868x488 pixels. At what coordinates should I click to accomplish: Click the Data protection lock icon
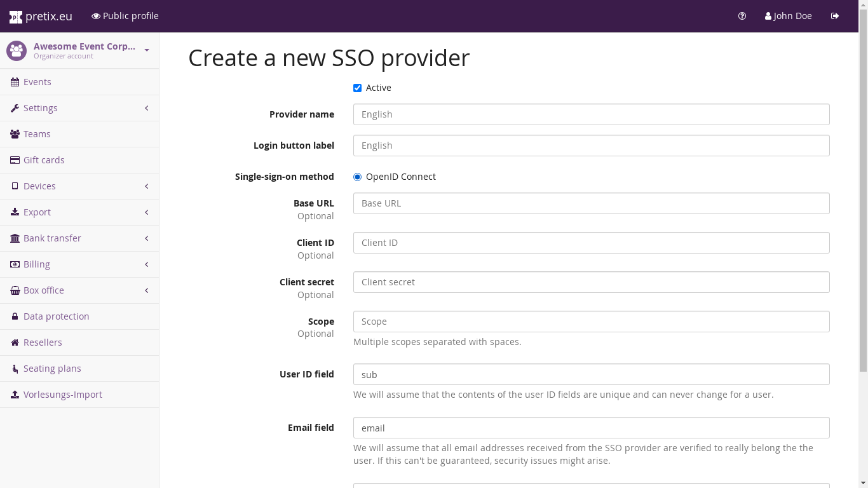coord(15,316)
